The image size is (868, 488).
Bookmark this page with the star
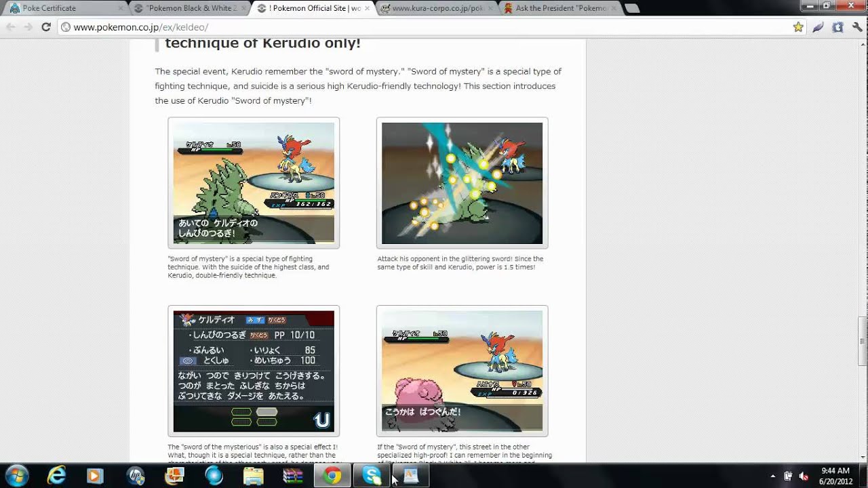(798, 27)
